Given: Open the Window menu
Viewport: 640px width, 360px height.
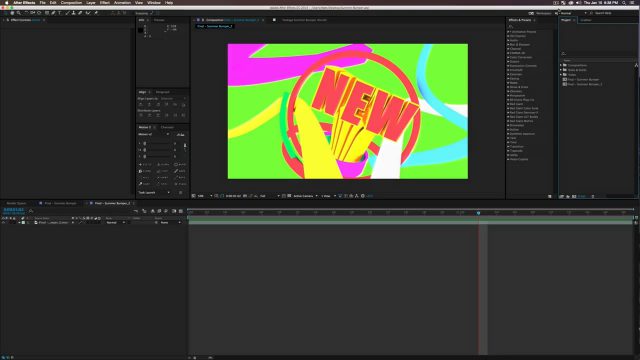Looking at the screenshot, I should (154, 2).
